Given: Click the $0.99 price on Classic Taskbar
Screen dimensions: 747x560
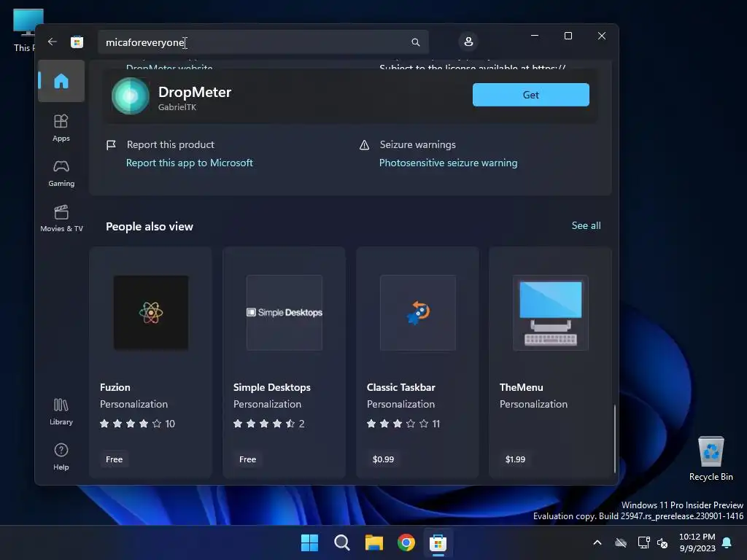Looking at the screenshot, I should (x=383, y=459).
